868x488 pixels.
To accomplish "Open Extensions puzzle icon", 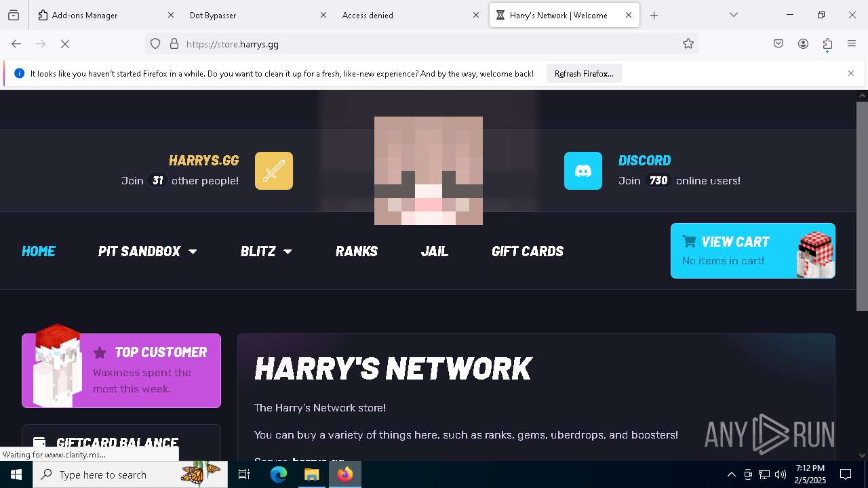I will (827, 44).
